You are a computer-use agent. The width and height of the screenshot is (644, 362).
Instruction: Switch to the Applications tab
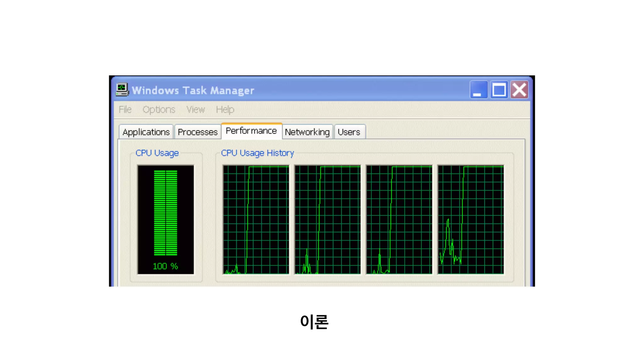tap(146, 132)
